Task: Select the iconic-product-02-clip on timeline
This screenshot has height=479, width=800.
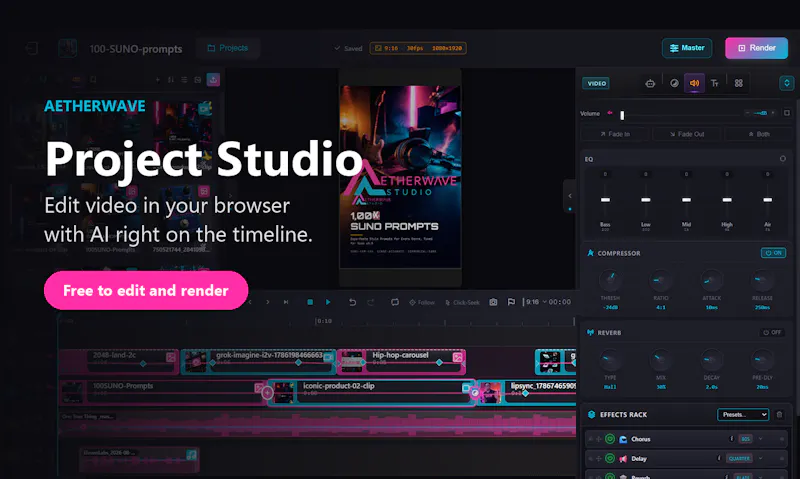Action: click(x=371, y=392)
